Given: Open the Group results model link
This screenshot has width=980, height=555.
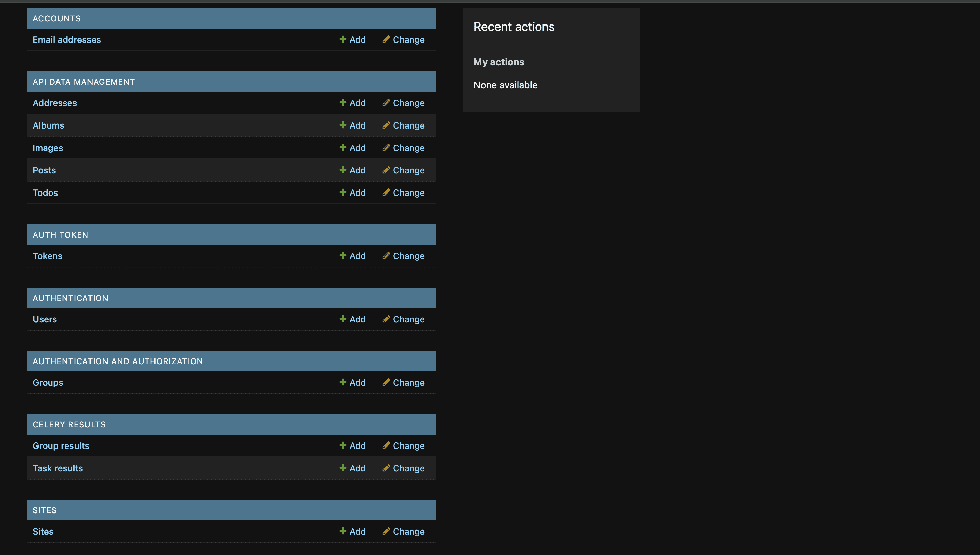Looking at the screenshot, I should coord(61,445).
